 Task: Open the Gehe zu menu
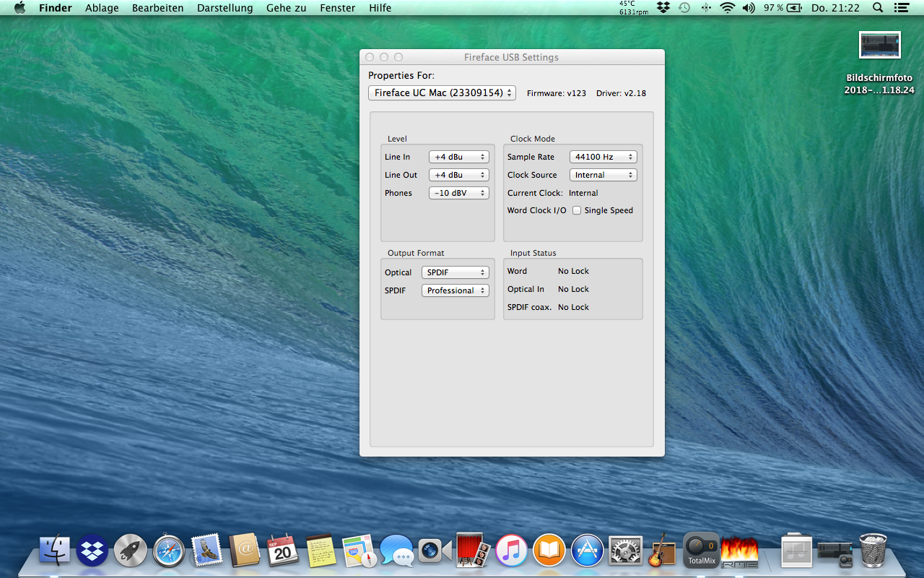pos(287,8)
